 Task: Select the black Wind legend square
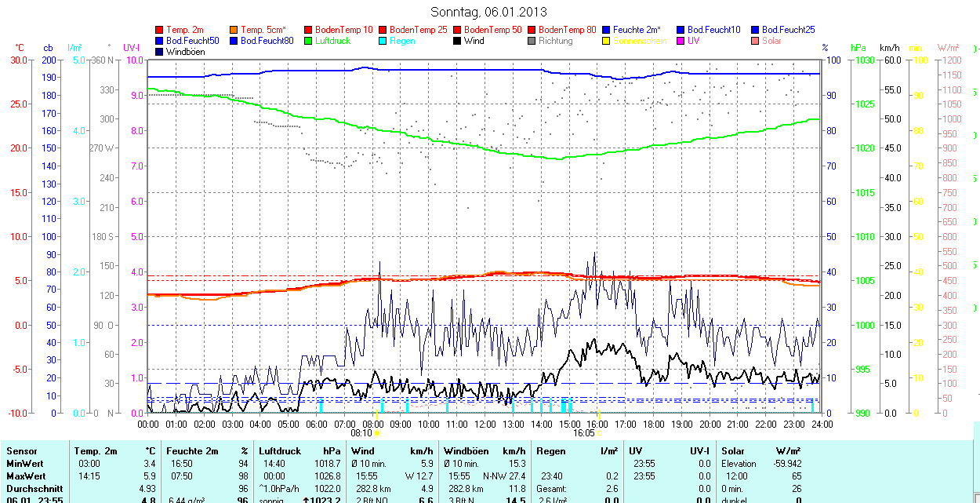point(458,41)
